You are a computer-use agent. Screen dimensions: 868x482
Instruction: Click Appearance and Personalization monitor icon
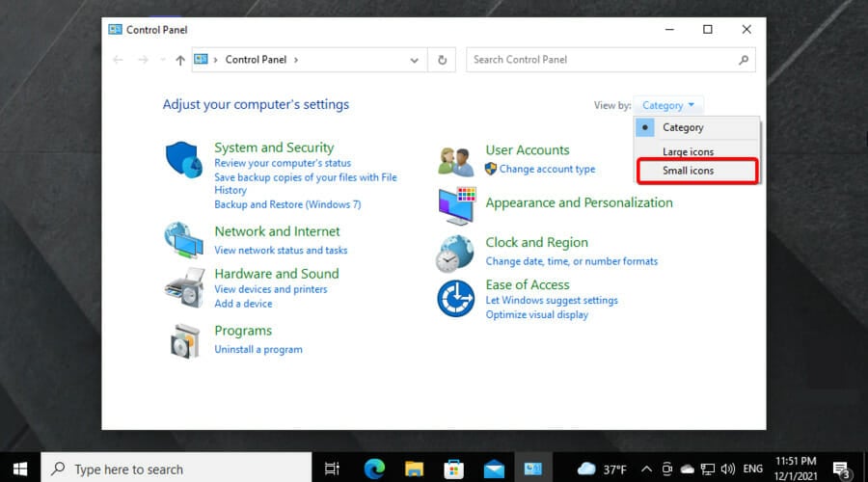[457, 206]
